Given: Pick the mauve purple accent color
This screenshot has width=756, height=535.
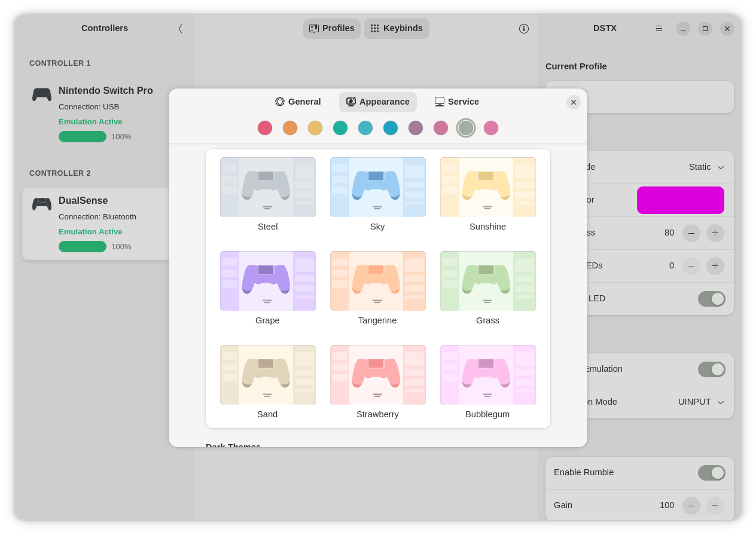Looking at the screenshot, I should pos(416,128).
